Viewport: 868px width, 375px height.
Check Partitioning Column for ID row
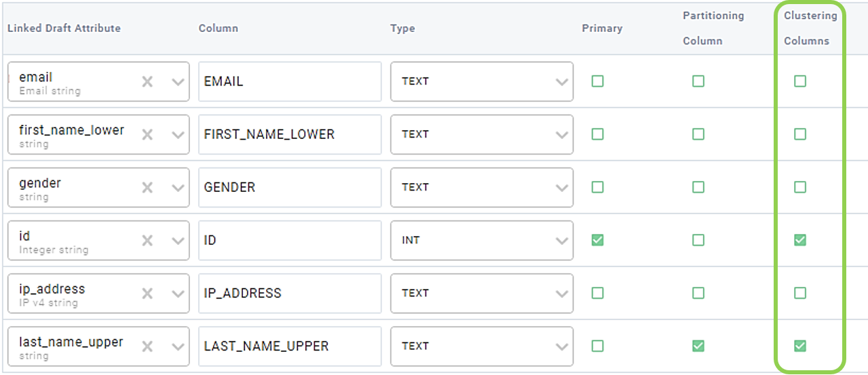tap(698, 240)
